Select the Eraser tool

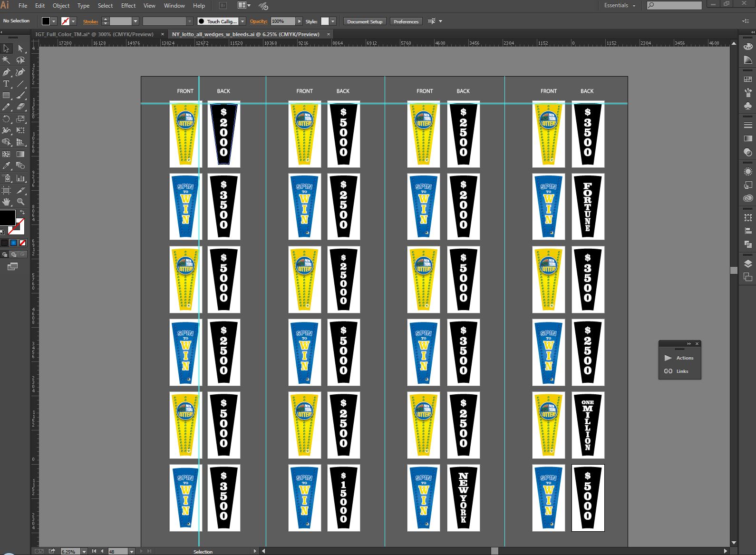point(20,107)
